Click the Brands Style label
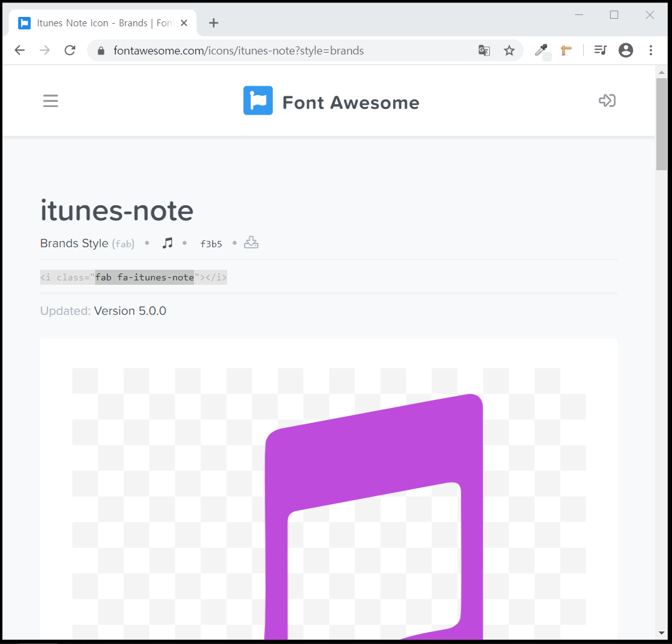Image resolution: width=672 pixels, height=644 pixels. [74, 243]
